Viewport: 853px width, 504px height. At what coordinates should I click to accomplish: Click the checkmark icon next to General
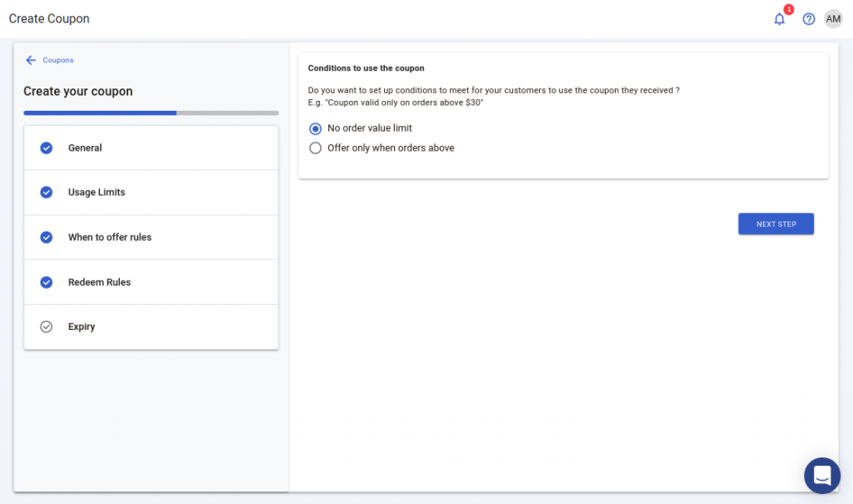click(x=47, y=148)
